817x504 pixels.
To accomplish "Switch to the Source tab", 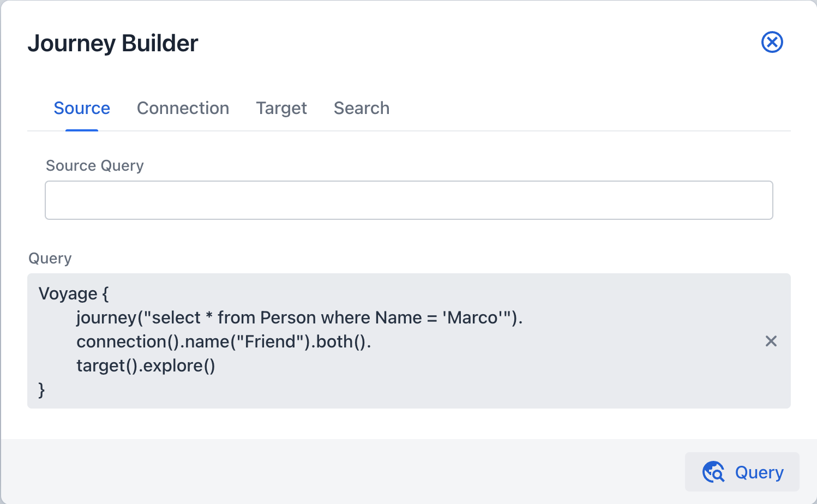I will tap(82, 108).
